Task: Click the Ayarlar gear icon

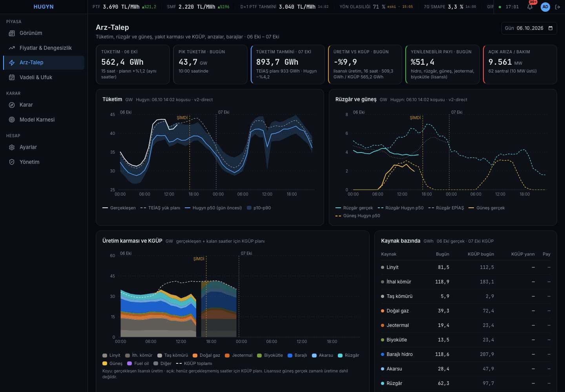Action: (12, 147)
